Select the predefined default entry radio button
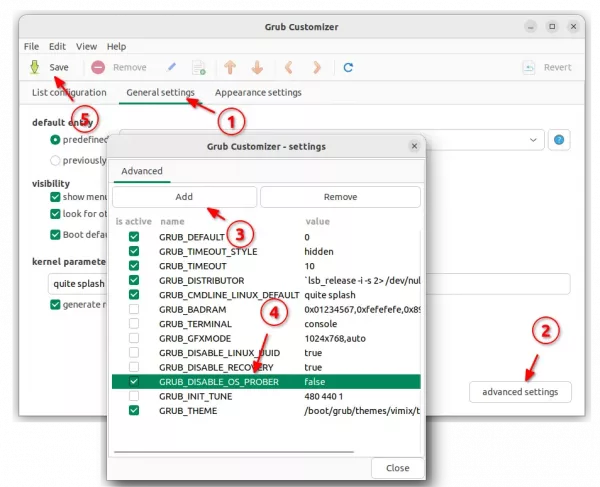600x487 pixels. click(55, 140)
